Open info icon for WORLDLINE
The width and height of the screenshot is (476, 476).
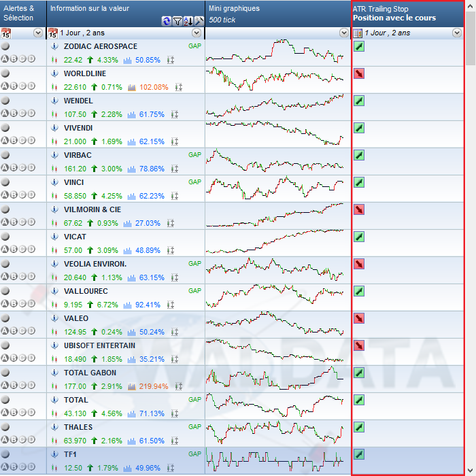(54, 73)
